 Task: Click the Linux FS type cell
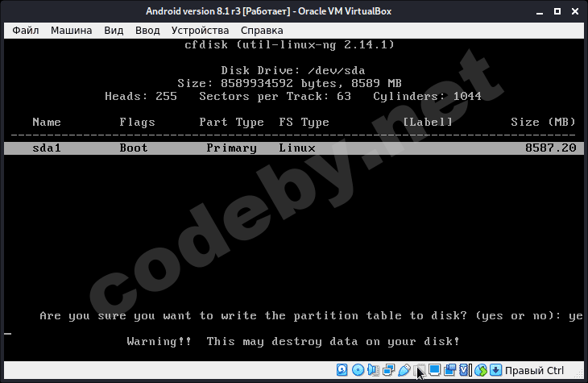[x=297, y=148]
